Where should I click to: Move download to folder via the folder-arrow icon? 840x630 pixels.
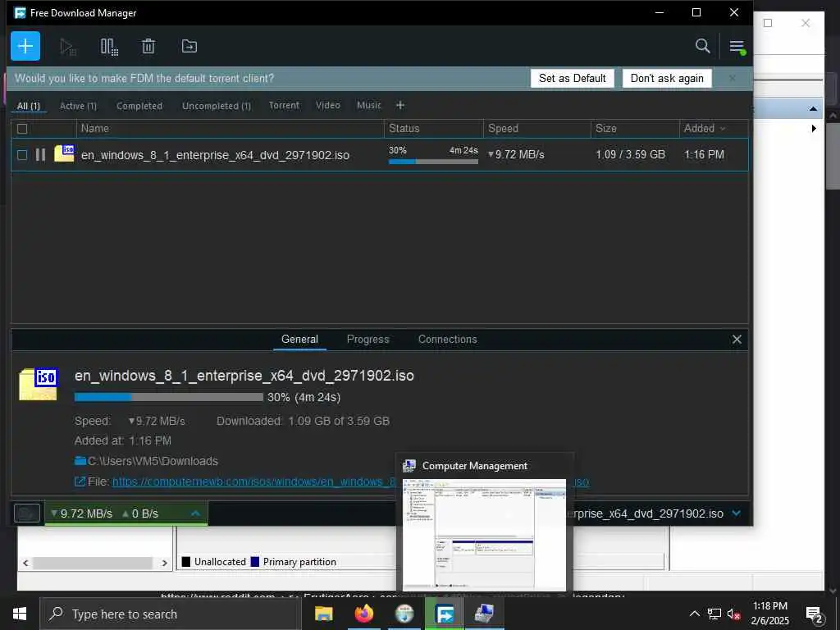(x=189, y=47)
